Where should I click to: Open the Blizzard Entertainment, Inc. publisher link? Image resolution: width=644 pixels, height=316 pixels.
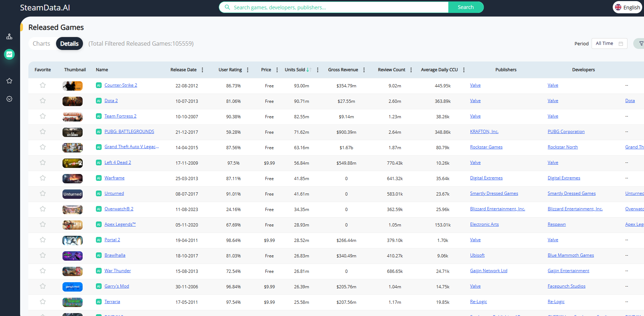tap(497, 209)
